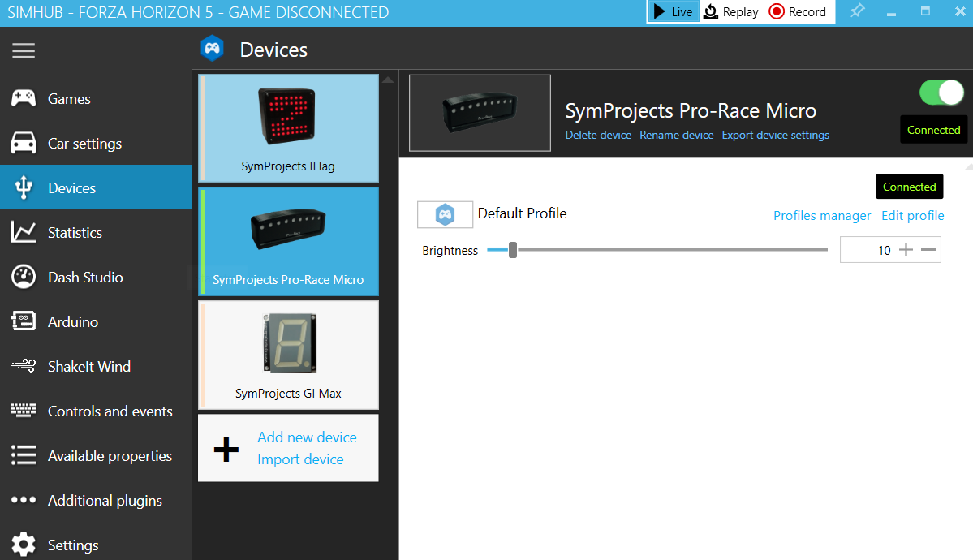The width and height of the screenshot is (973, 560).
Task: Open the Profiles manager link
Action: coord(822,216)
